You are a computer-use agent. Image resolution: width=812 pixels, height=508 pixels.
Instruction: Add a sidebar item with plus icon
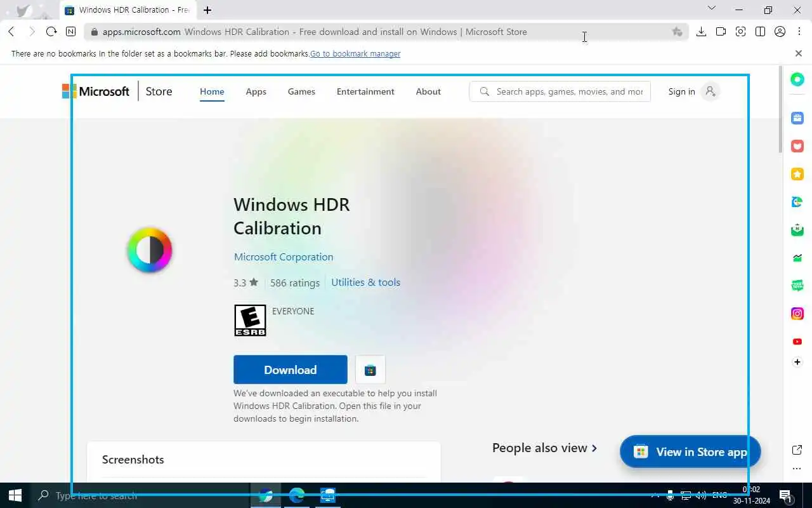(797, 362)
